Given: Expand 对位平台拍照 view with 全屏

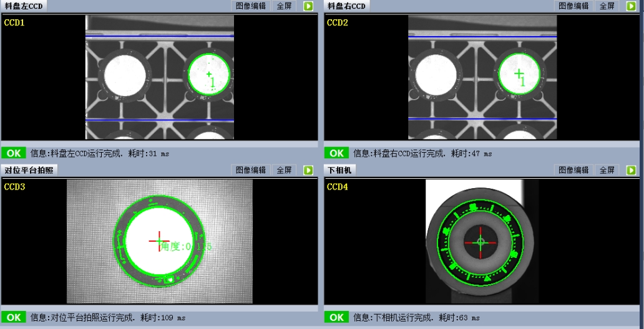Looking at the screenshot, I should (x=285, y=170).
